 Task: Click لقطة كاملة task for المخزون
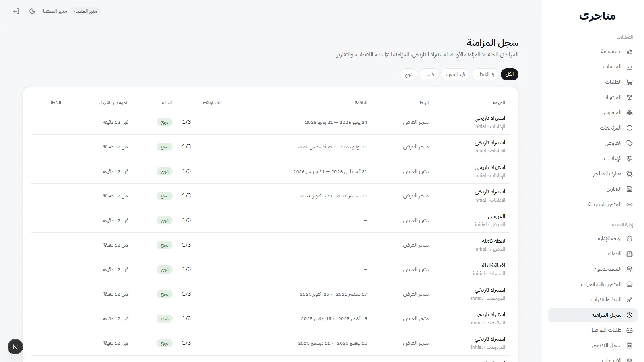click(x=493, y=241)
